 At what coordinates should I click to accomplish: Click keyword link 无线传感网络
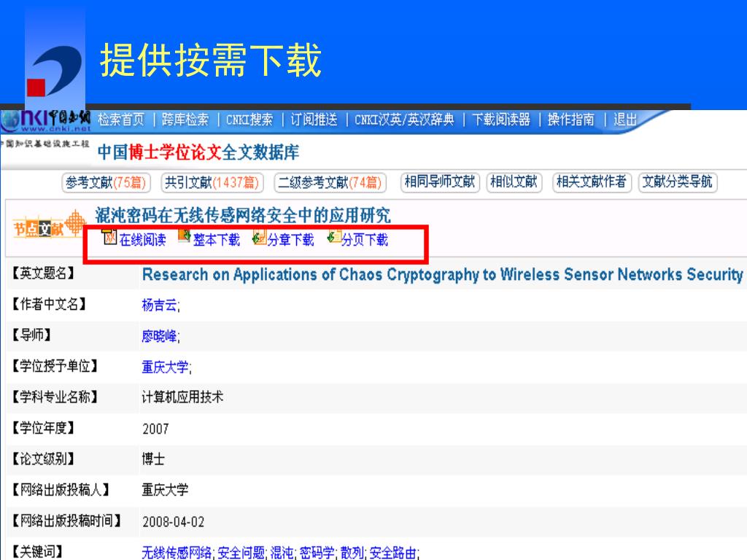(x=177, y=553)
